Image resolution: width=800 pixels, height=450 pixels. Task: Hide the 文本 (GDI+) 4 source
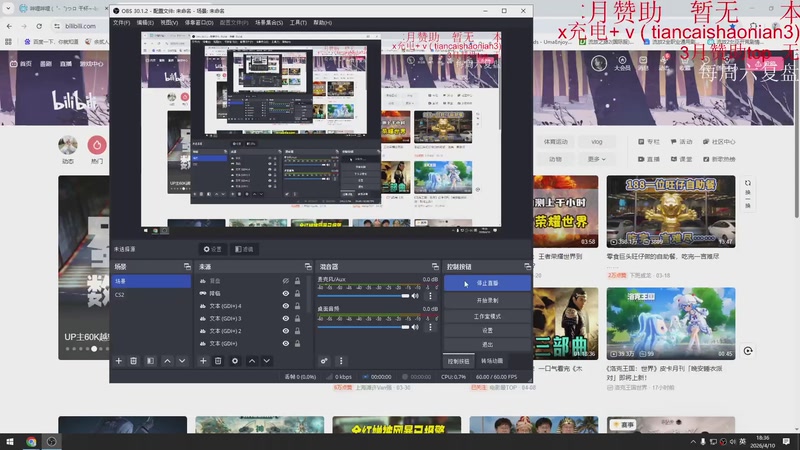click(286, 306)
